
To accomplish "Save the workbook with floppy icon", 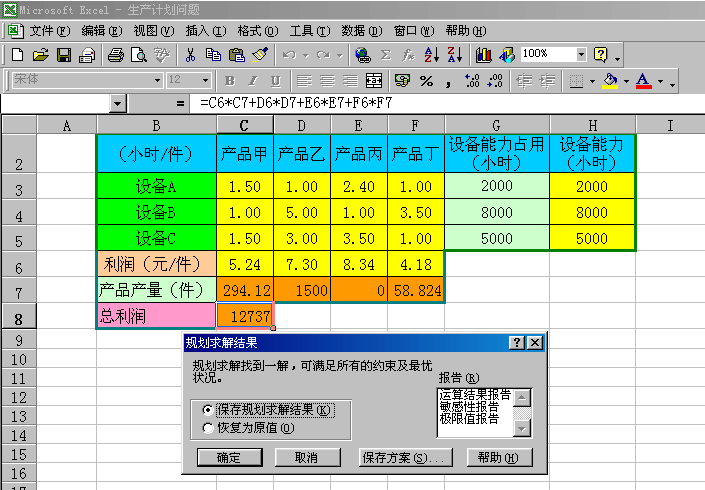I will click(x=64, y=55).
